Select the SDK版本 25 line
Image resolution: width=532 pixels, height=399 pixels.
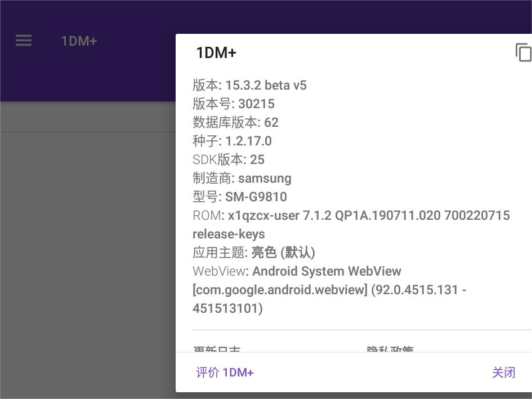229,159
